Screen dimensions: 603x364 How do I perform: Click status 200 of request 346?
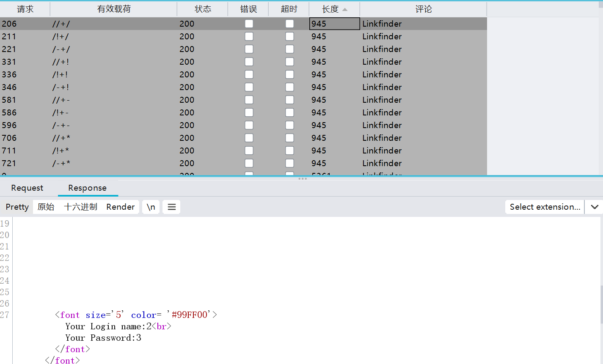[187, 87]
